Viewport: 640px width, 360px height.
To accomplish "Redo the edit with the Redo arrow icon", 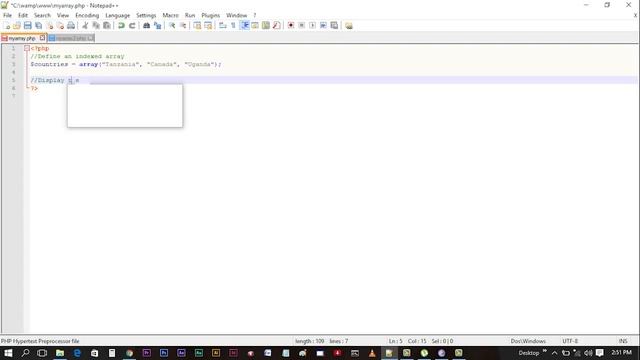I will click(x=132, y=25).
